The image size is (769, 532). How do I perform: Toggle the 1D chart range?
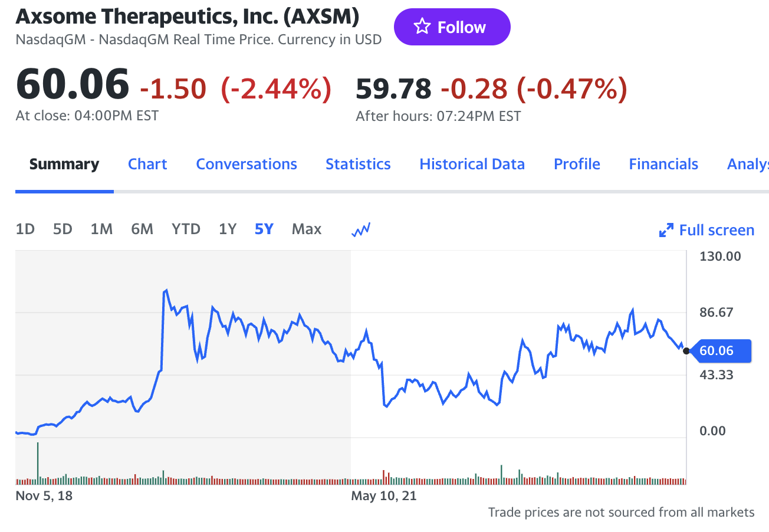[x=25, y=229]
